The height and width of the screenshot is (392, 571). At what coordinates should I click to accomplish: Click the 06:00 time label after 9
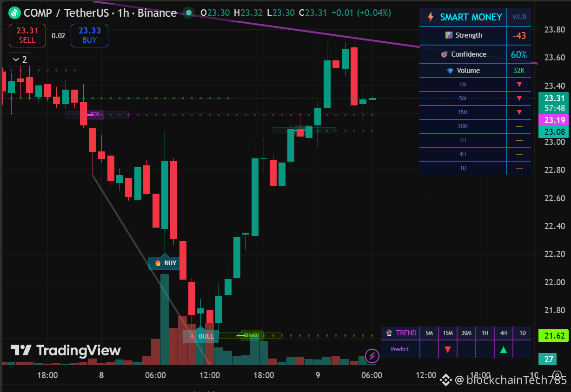[x=372, y=375]
